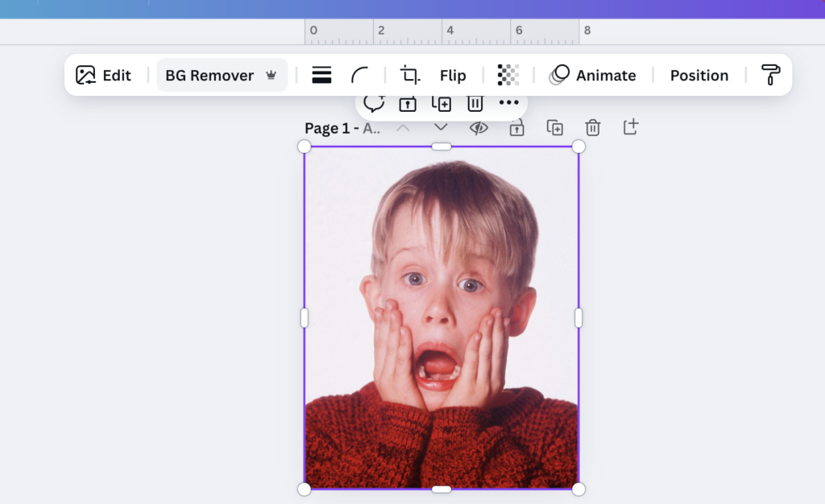This screenshot has width=825, height=504.
Task: Click the right-middle crop handle
Action: (578, 318)
